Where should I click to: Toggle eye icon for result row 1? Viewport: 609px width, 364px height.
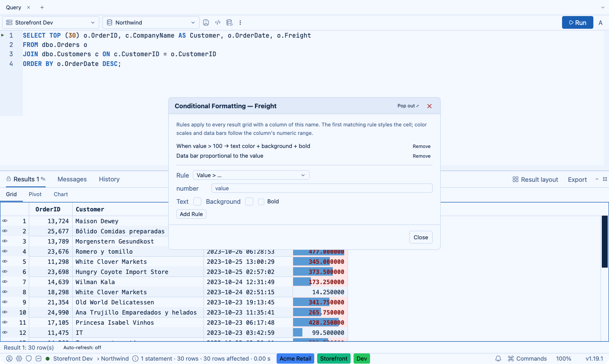pyautogui.click(x=5, y=221)
